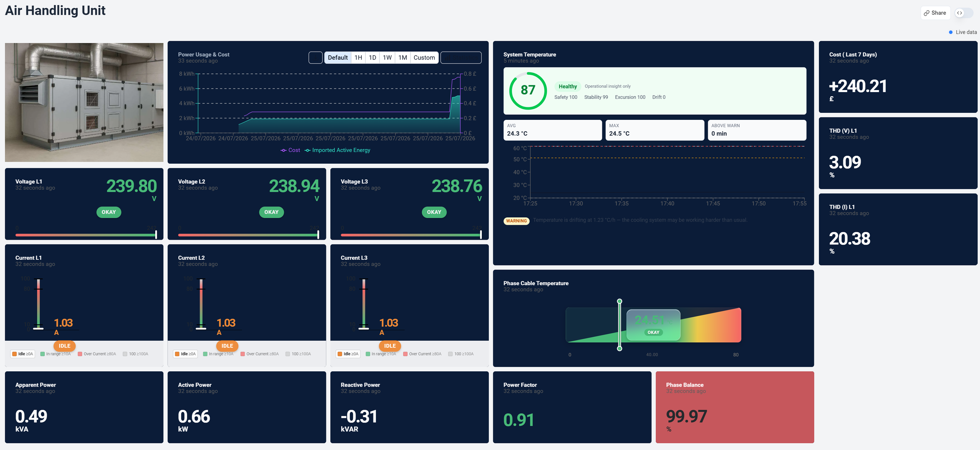Click the Healthy status badge
The height and width of the screenshot is (450, 980).
pyautogui.click(x=567, y=86)
